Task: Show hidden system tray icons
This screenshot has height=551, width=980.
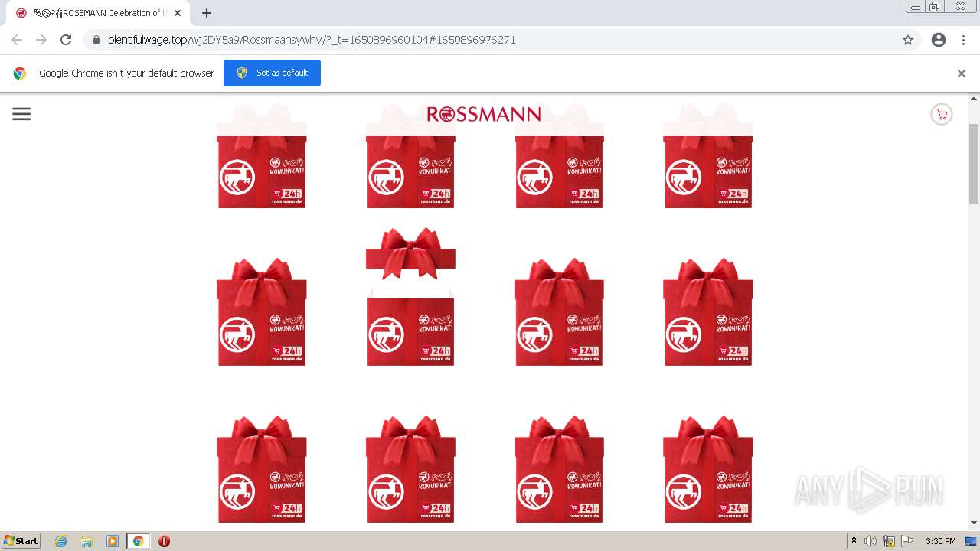Action: point(854,541)
